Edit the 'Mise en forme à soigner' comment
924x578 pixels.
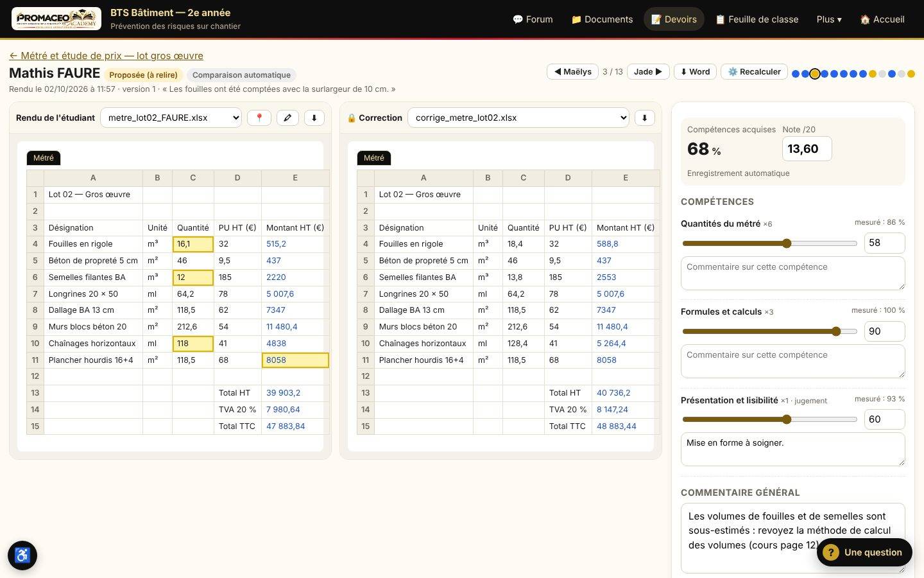click(792, 450)
